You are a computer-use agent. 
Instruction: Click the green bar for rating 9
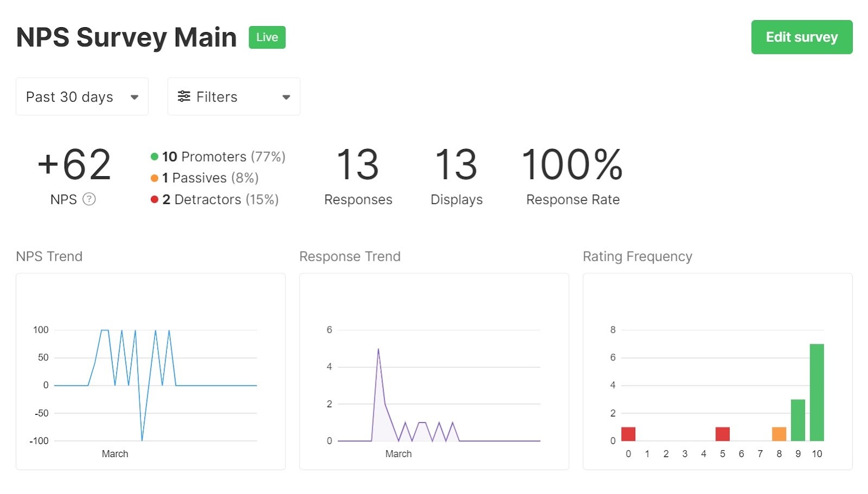tap(797, 420)
